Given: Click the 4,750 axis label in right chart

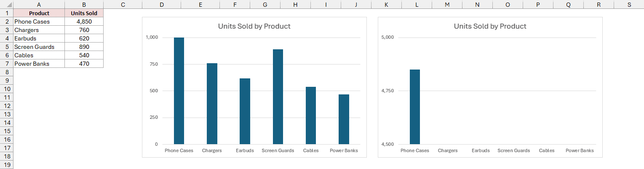Looking at the screenshot, I should [x=387, y=91].
